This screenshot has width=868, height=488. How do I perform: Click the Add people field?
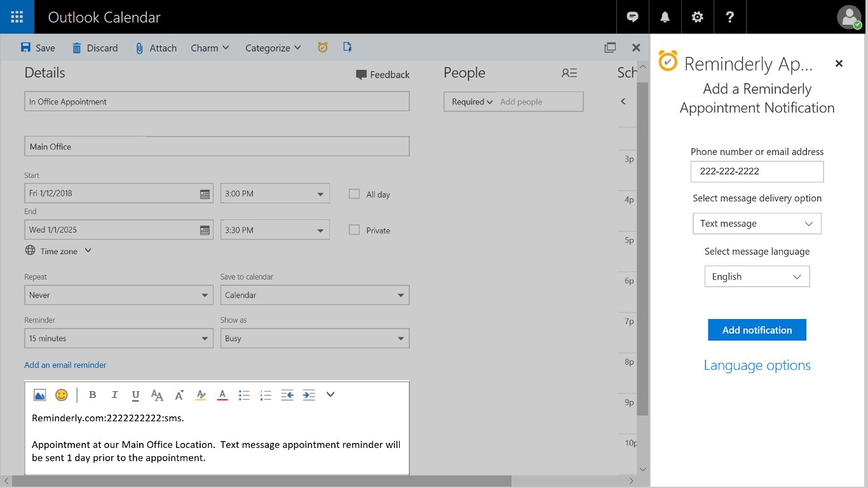coord(539,102)
